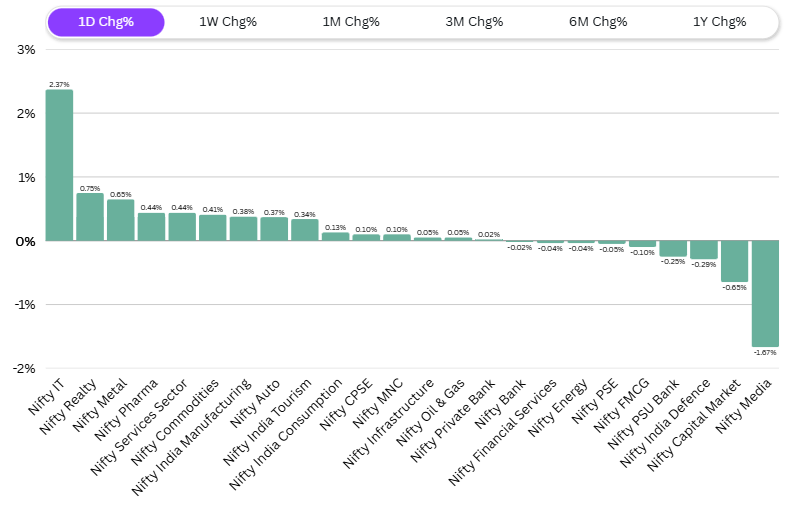Click the Nifty Pharma axis label

click(x=126, y=410)
